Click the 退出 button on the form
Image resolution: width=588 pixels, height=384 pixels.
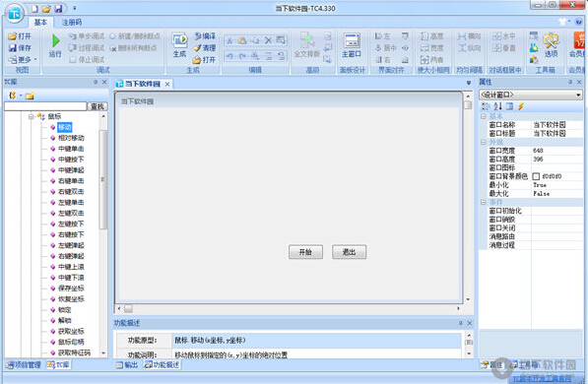pyautogui.click(x=349, y=252)
